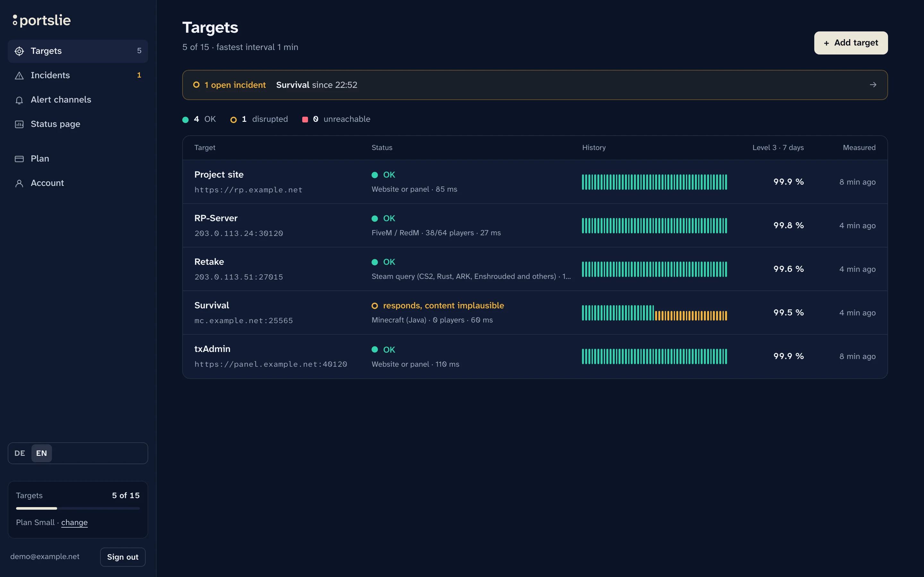This screenshot has width=924, height=577.
Task: Open the Survival target row
Action: 535,313
